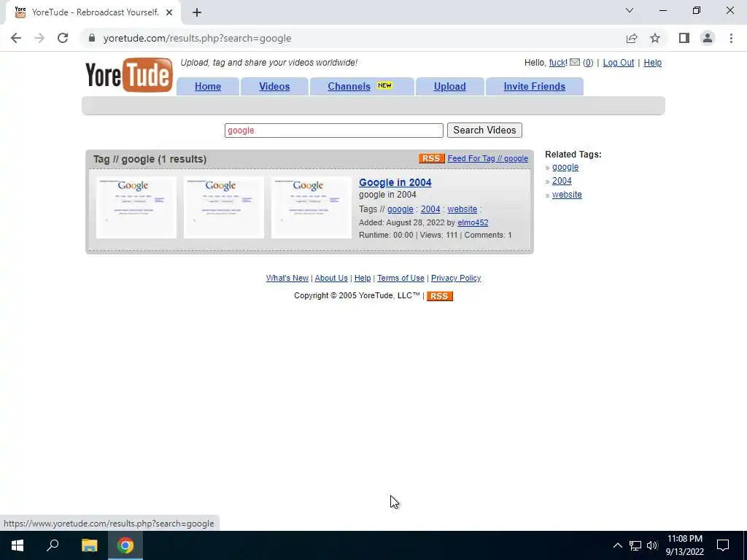Screen dimensions: 747x560
Task: Click the YoreTude logo
Action: [x=128, y=75]
